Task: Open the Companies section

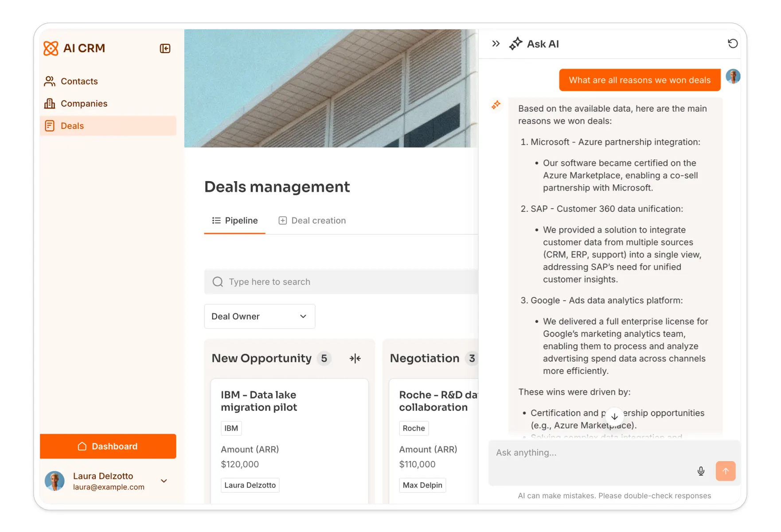Action: [83, 103]
